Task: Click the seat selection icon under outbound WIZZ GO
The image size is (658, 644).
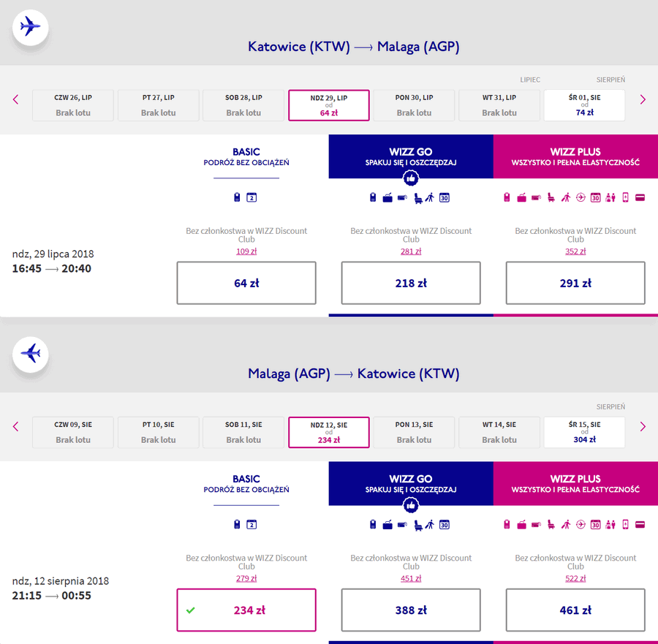Action: click(x=417, y=197)
